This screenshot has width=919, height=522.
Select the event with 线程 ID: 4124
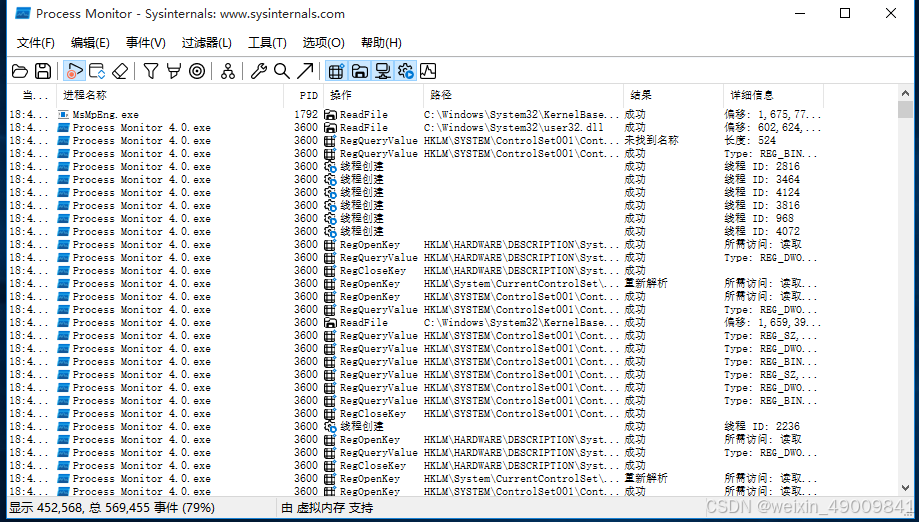[415, 193]
